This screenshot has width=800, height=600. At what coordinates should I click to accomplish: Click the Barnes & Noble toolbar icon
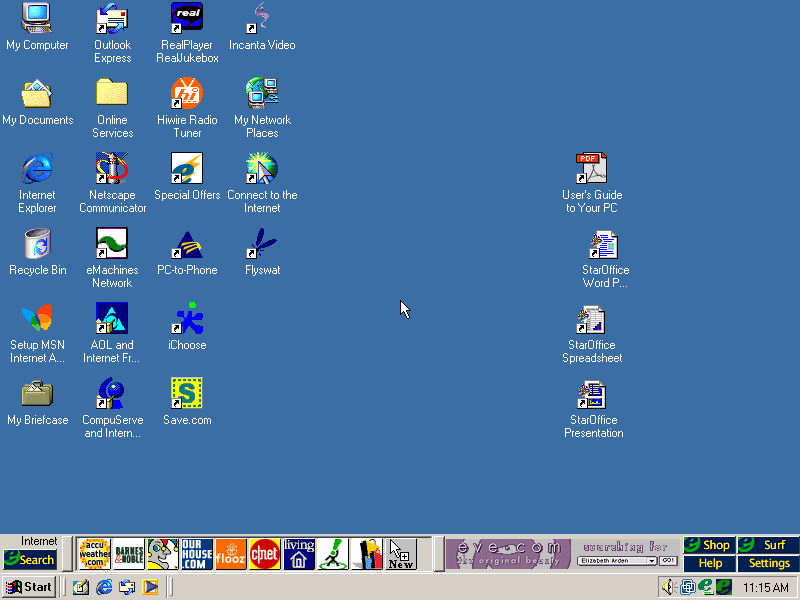point(128,553)
